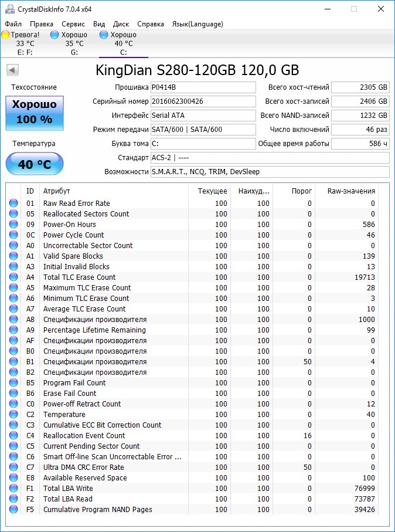Click status orb for Reallocation Event Count
The height and width of the screenshot is (532, 395).
click(x=13, y=435)
